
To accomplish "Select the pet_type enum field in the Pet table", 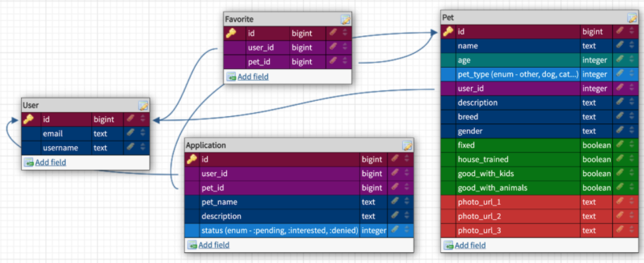I will coord(540,74).
